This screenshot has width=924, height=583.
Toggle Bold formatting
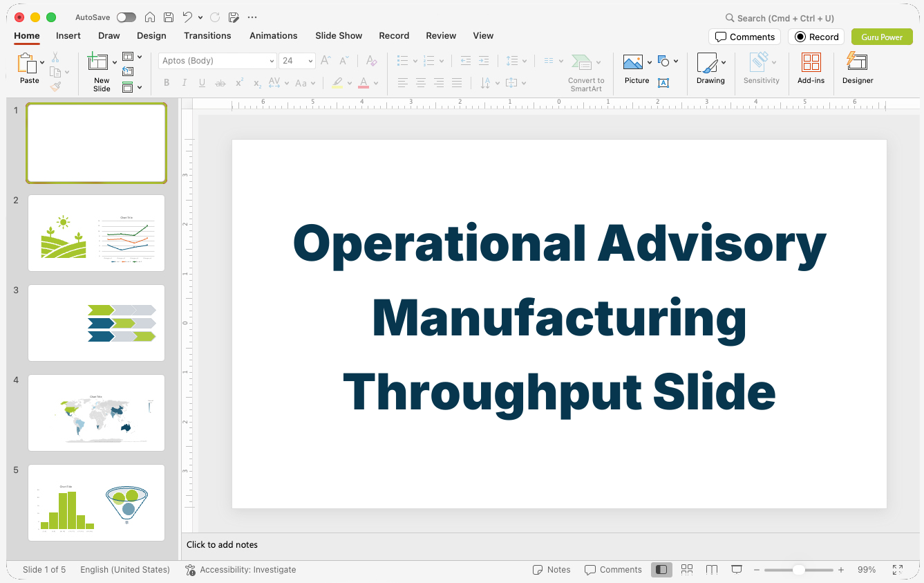[x=167, y=83]
